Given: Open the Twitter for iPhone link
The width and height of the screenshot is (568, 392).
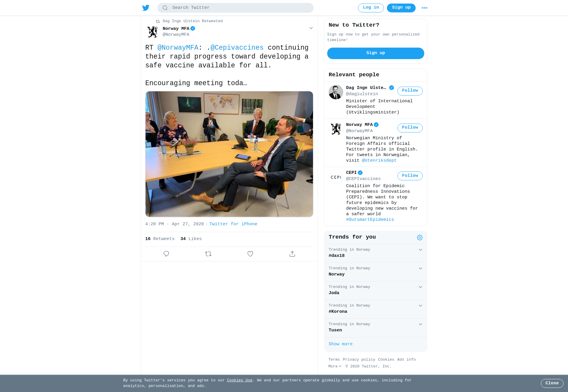Looking at the screenshot, I should tap(233, 224).
